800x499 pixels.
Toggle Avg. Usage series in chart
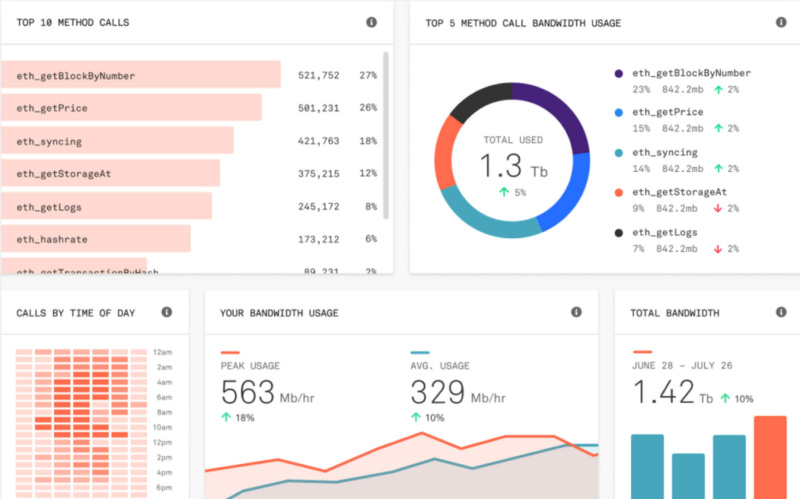tap(438, 365)
